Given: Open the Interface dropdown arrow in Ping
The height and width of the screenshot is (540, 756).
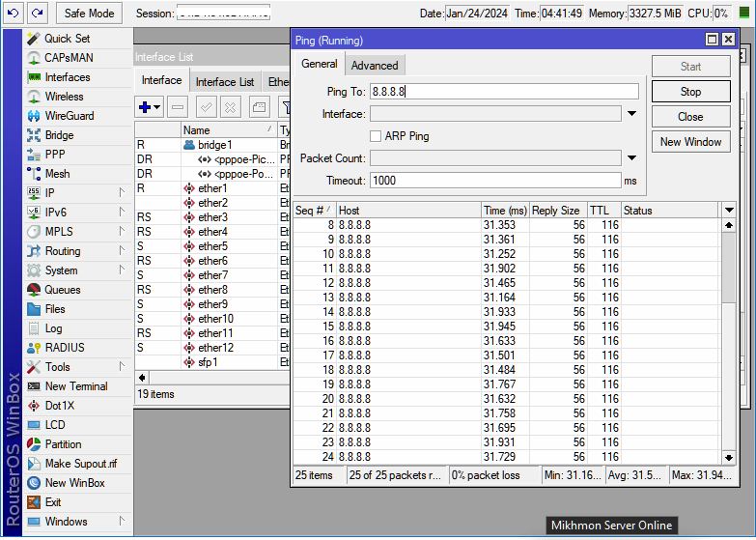Looking at the screenshot, I should coord(631,114).
